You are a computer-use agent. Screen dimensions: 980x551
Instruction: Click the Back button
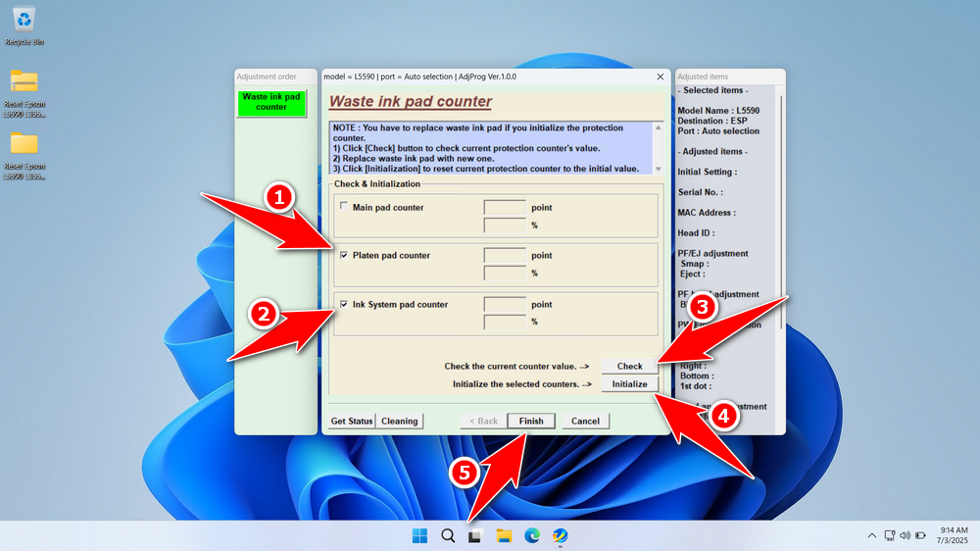484,421
